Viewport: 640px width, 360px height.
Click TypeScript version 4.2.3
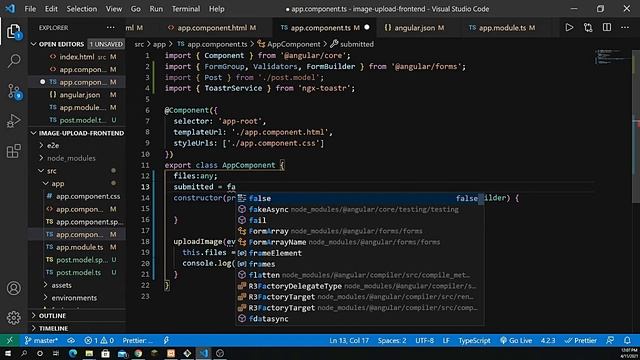point(548,340)
